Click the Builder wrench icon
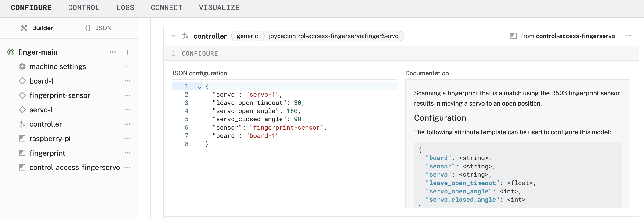The width and height of the screenshot is (644, 219). [24, 28]
